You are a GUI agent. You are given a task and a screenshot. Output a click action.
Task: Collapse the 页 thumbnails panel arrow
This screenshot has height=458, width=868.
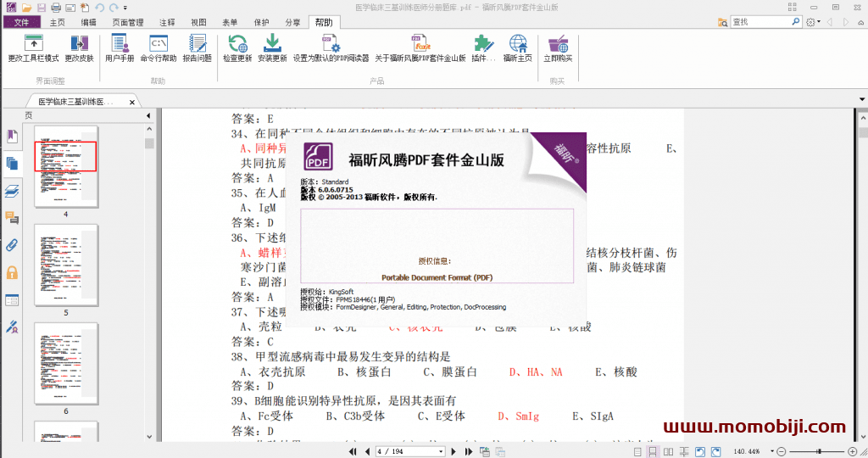point(148,115)
